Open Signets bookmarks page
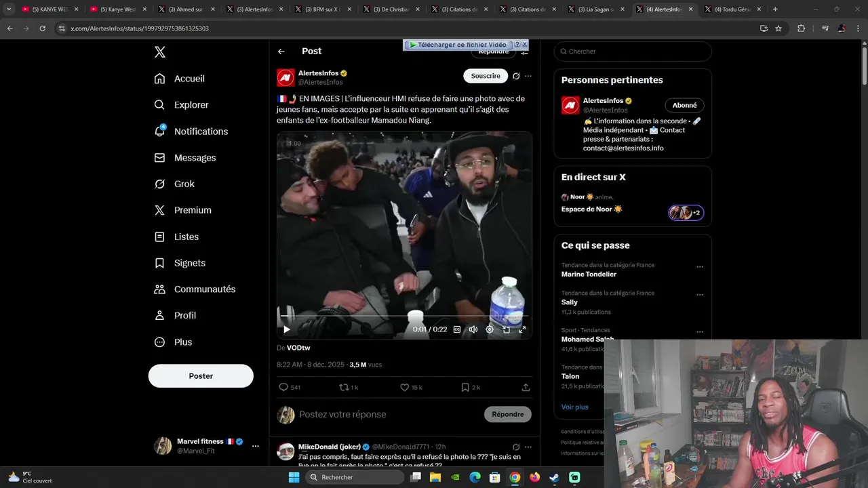868x488 pixels. (x=180, y=263)
